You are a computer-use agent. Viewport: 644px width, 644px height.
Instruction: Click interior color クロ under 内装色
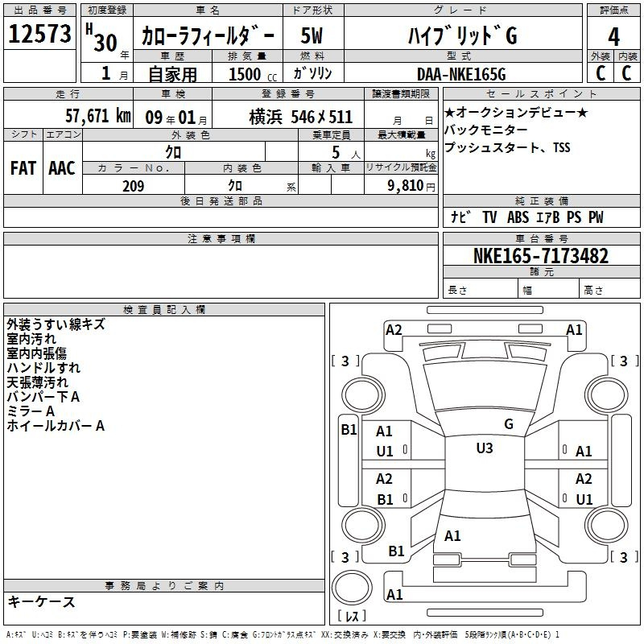tap(235, 186)
